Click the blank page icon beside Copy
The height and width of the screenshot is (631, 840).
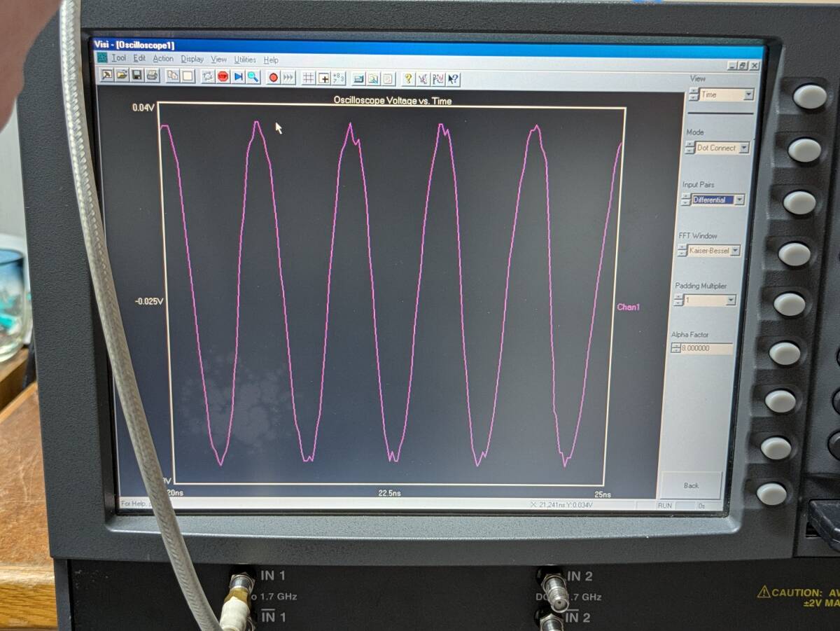click(188, 77)
